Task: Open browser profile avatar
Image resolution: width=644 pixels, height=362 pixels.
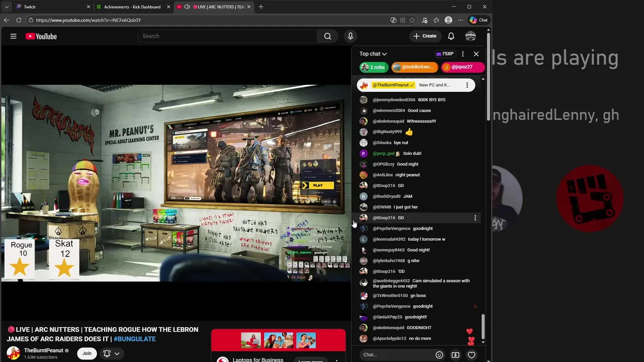Action: (448, 20)
